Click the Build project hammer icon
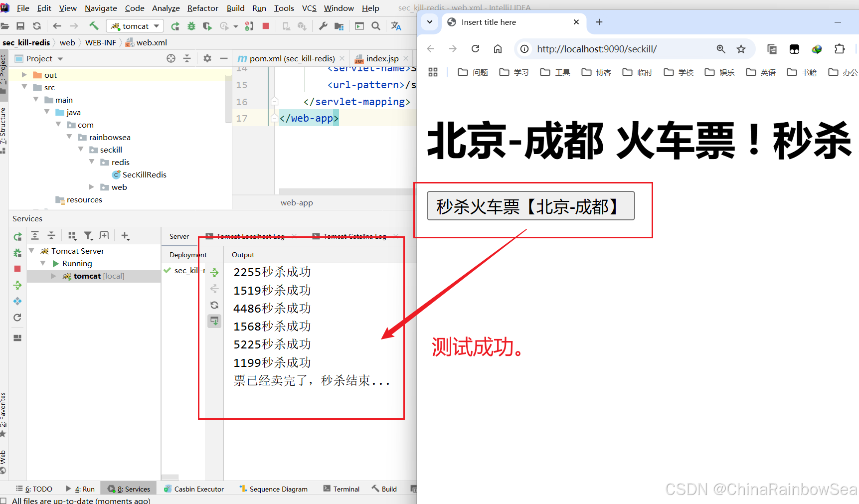This screenshot has width=859, height=504. pyautogui.click(x=94, y=26)
